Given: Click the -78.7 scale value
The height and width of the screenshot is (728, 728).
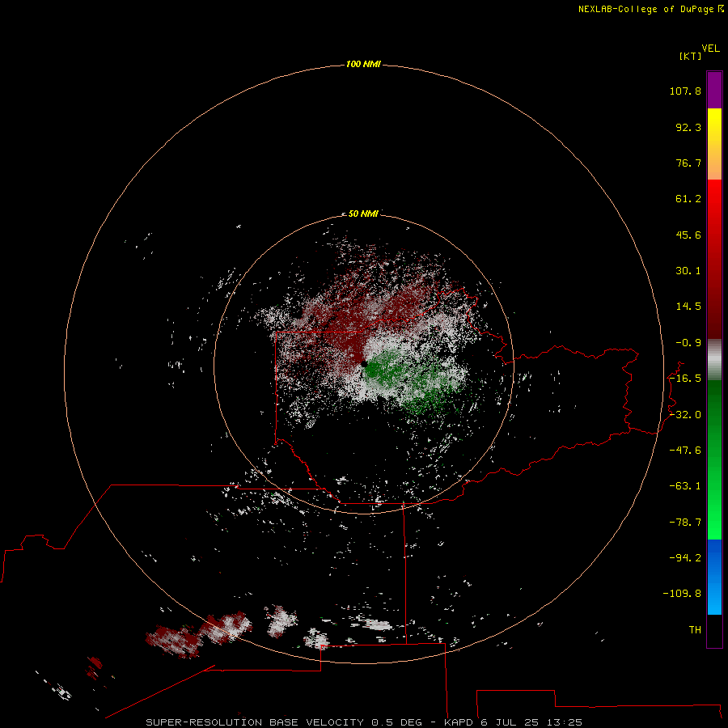Looking at the screenshot, I should pyautogui.click(x=685, y=523).
